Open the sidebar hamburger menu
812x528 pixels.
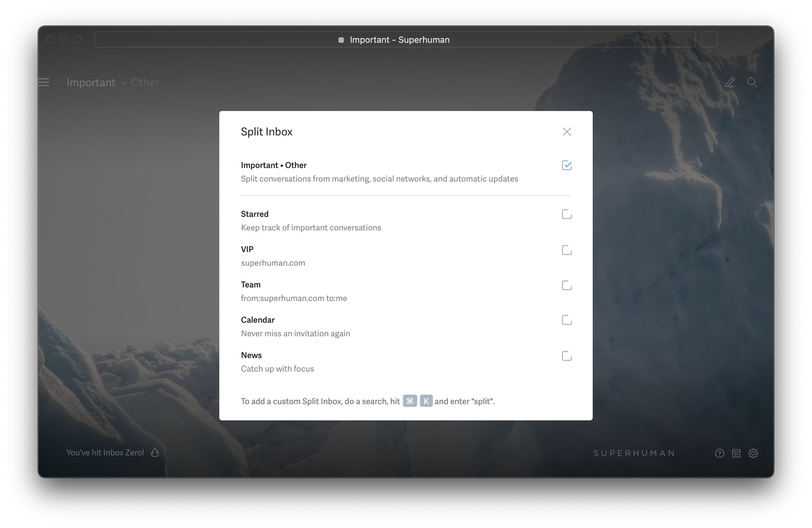44,82
